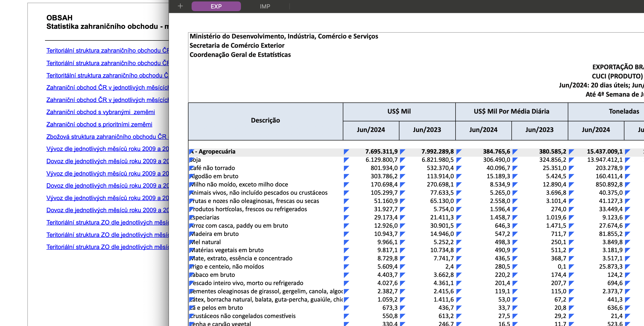Click the blue marker after Especiarias' 1.458,7 value
This screenshot has width=644, height=326.
515,217
